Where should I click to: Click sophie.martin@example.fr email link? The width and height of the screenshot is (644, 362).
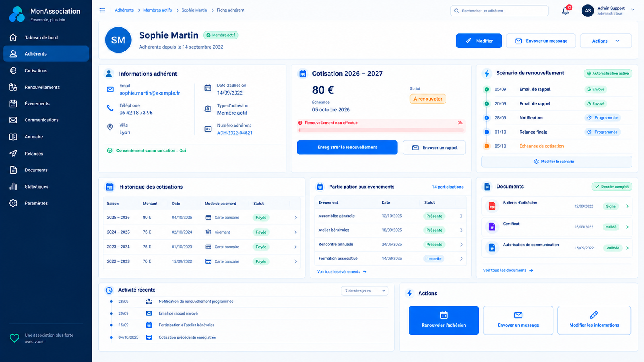[x=149, y=93]
